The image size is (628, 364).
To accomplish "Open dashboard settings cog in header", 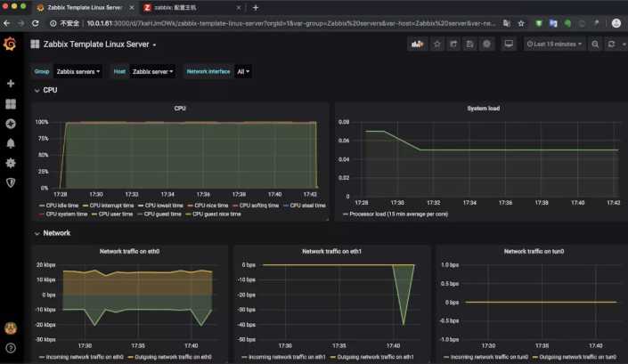I will coord(486,44).
